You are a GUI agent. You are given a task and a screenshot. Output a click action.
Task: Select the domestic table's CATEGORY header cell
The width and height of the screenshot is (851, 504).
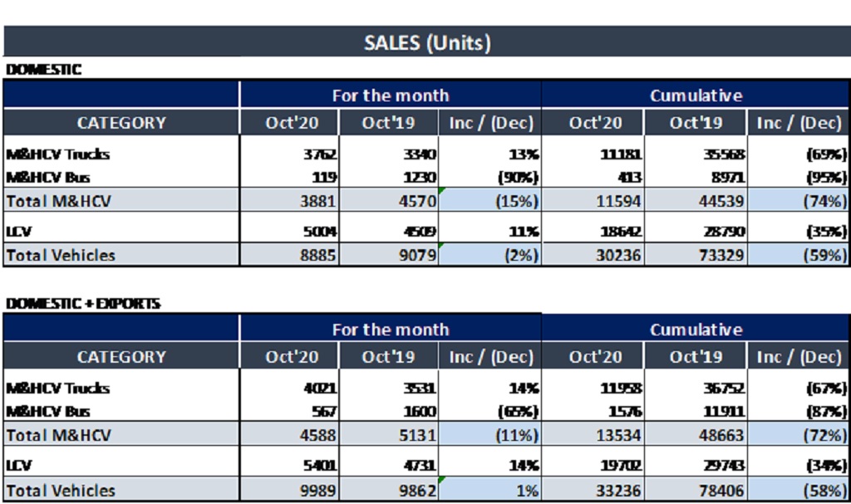(121, 123)
